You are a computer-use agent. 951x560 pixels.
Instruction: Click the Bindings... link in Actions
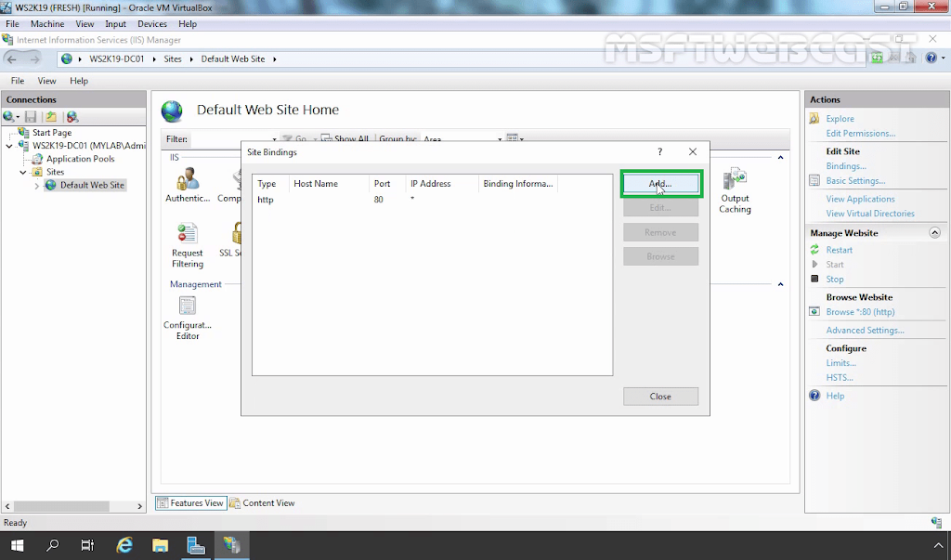click(846, 165)
